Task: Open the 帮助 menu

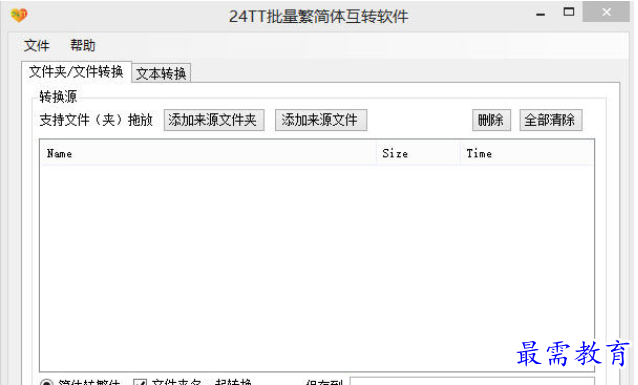Action: [83, 45]
